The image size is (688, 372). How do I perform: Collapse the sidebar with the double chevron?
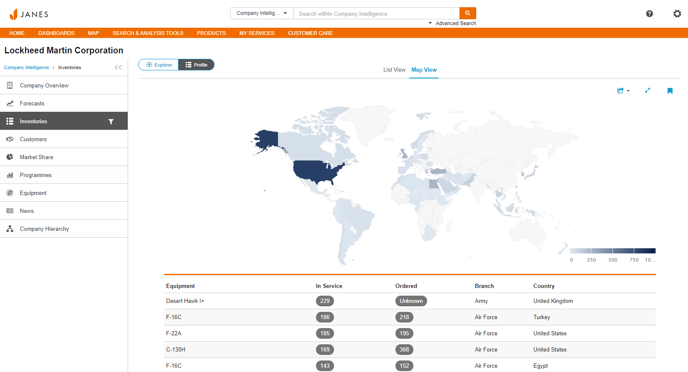(118, 67)
